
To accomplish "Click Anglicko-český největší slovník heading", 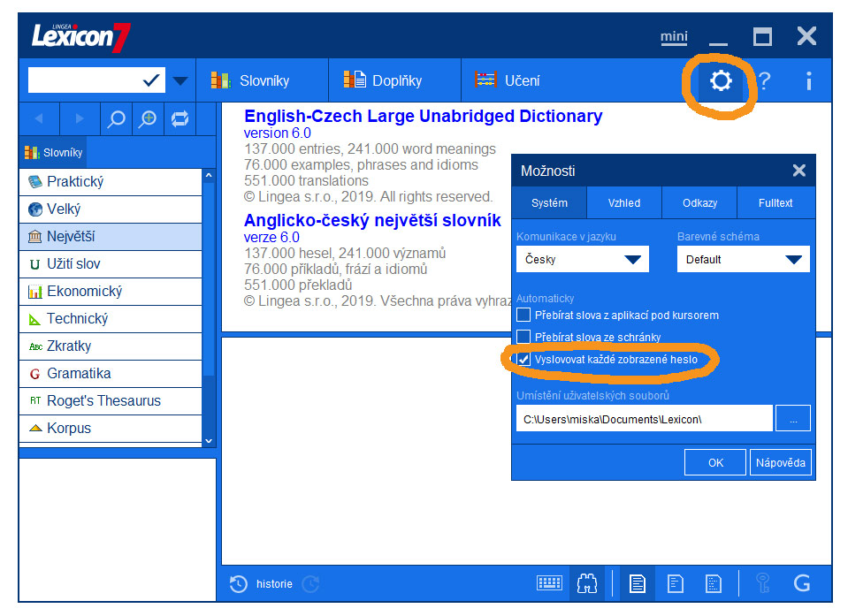I will tap(372, 220).
